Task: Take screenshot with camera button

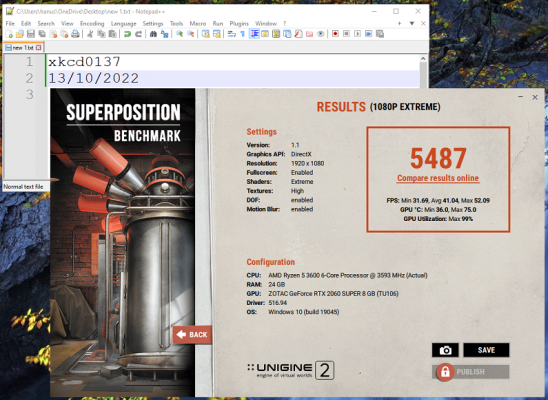Action: pos(445,350)
